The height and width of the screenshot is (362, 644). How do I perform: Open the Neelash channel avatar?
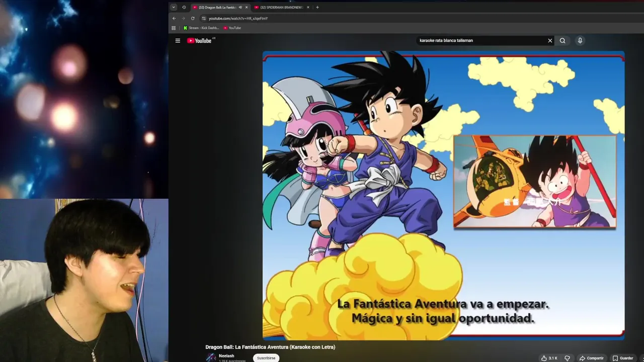click(x=211, y=357)
